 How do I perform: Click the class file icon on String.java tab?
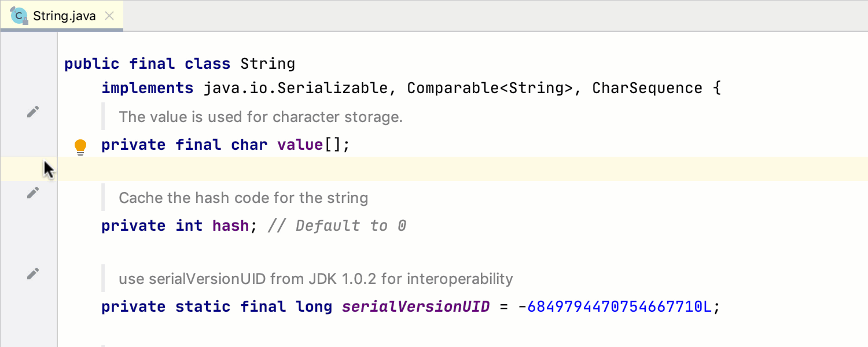click(20, 16)
